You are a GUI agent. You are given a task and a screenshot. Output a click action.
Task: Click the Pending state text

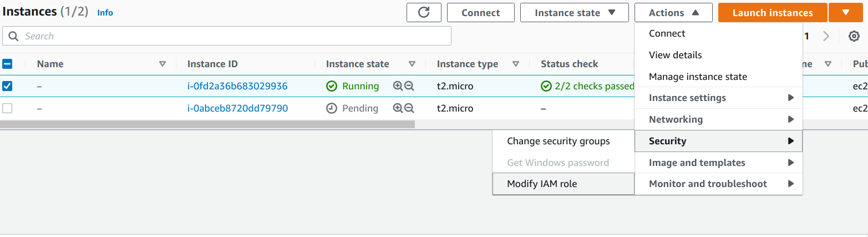(360, 108)
